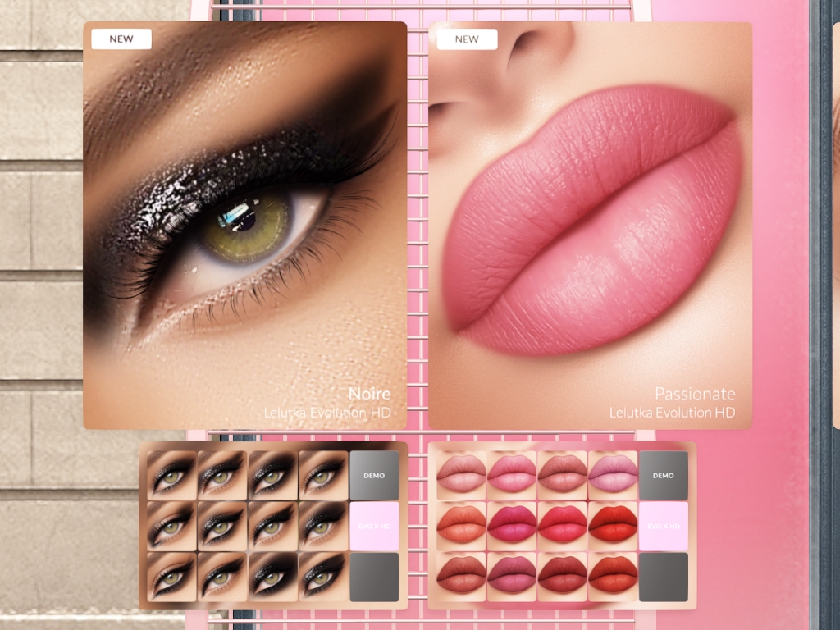Select EVO X HD option under Passionate
The width and height of the screenshot is (840, 630).
[663, 526]
